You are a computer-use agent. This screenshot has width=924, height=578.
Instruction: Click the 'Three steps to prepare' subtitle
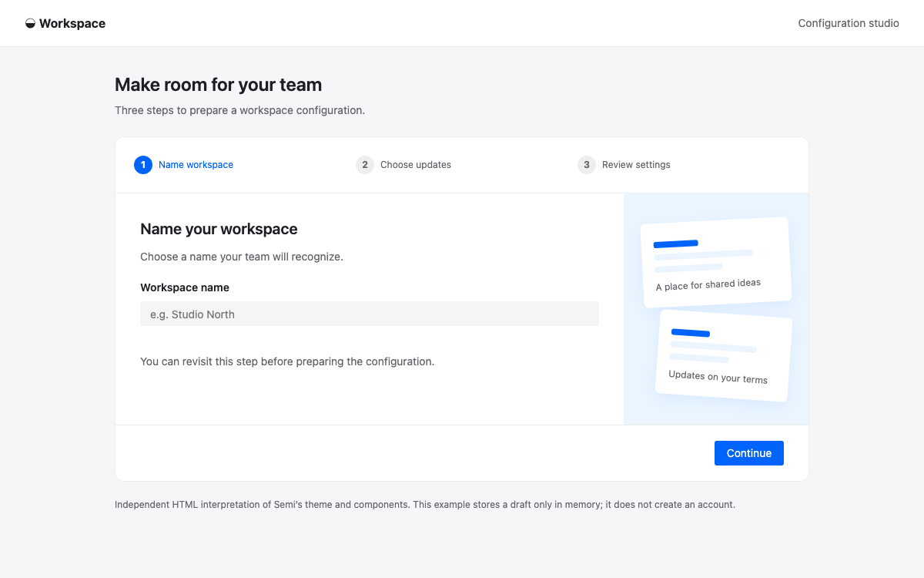(239, 110)
